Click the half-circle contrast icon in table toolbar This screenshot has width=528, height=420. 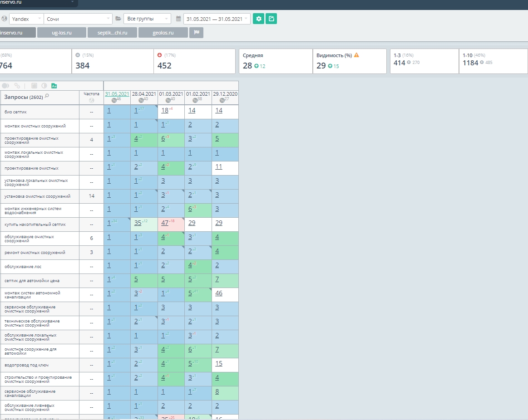coord(44,86)
